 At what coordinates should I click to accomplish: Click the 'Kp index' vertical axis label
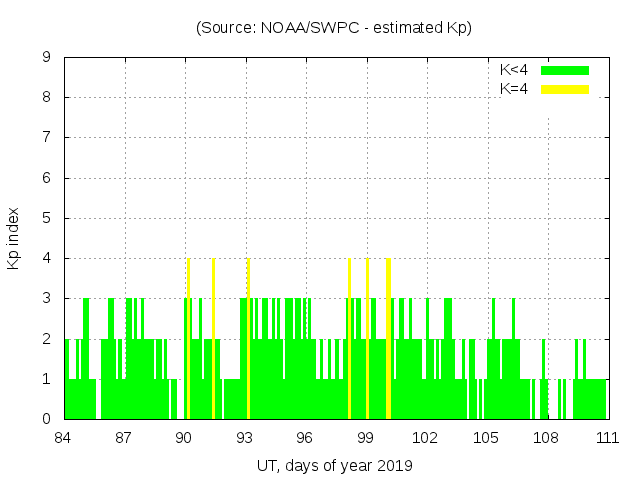(x=14, y=238)
